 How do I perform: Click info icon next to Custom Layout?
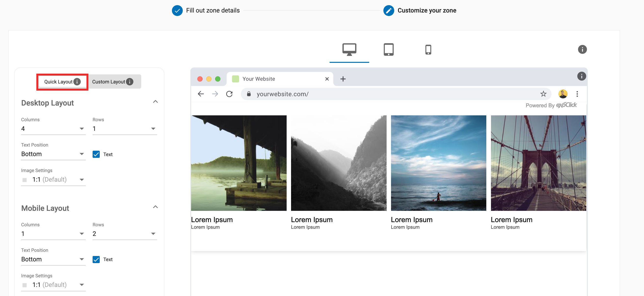[130, 82]
